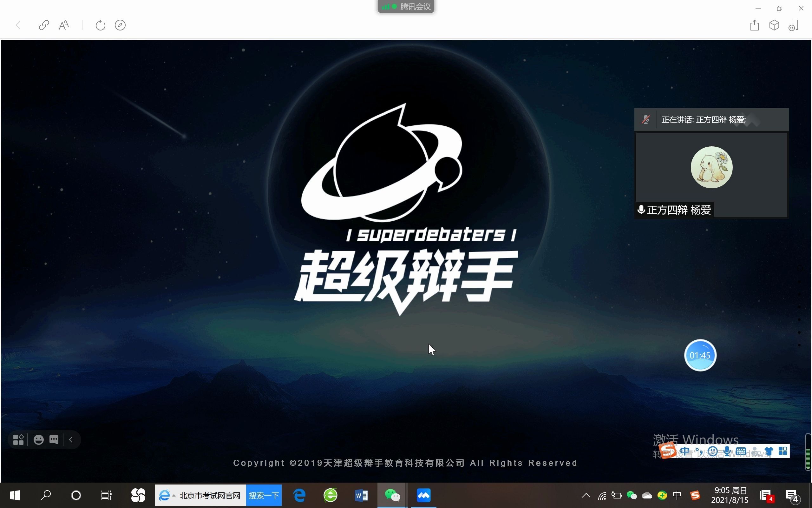Launch Microsoft Edge from the taskbar
812x508 pixels.
[299, 495]
